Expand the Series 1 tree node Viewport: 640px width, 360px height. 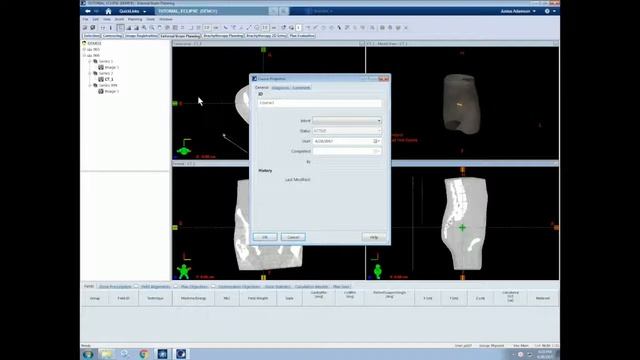point(90,61)
